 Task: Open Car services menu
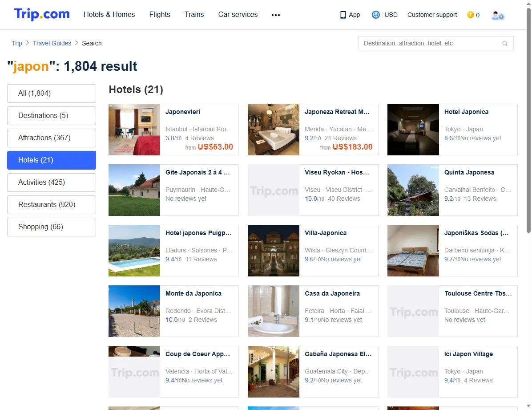coord(238,15)
